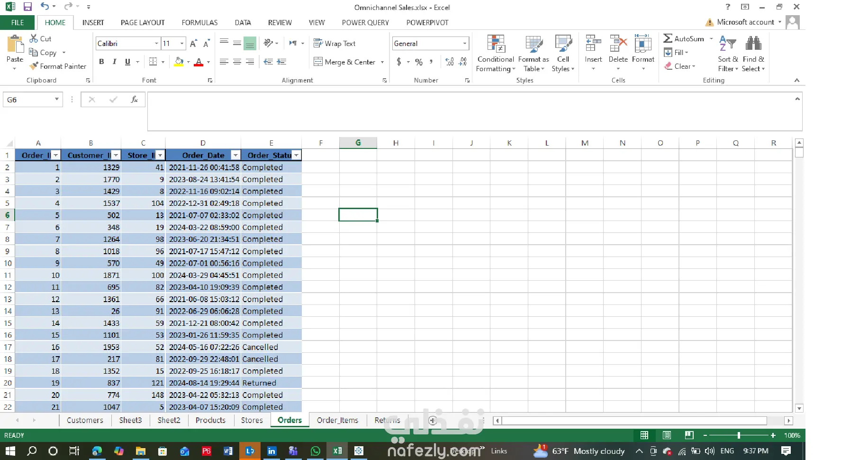Screen dimensions: 868x460
Task: Increase the cell indent
Action: point(281,62)
